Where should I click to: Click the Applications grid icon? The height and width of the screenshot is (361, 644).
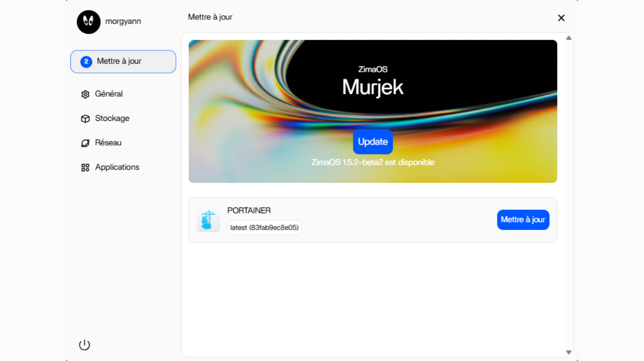85,168
